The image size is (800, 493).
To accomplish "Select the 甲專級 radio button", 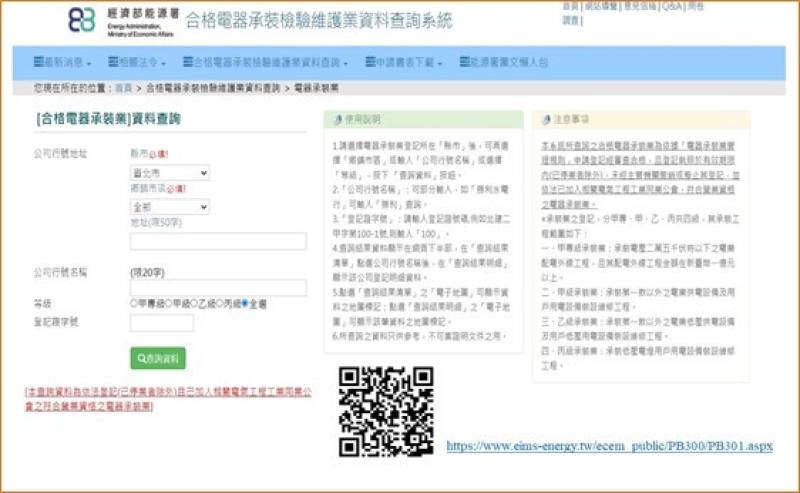I will [x=134, y=303].
